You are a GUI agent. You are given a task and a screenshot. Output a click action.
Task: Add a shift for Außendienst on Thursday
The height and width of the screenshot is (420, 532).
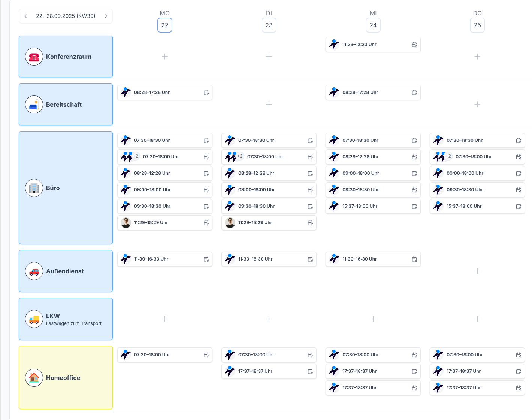coord(477,271)
